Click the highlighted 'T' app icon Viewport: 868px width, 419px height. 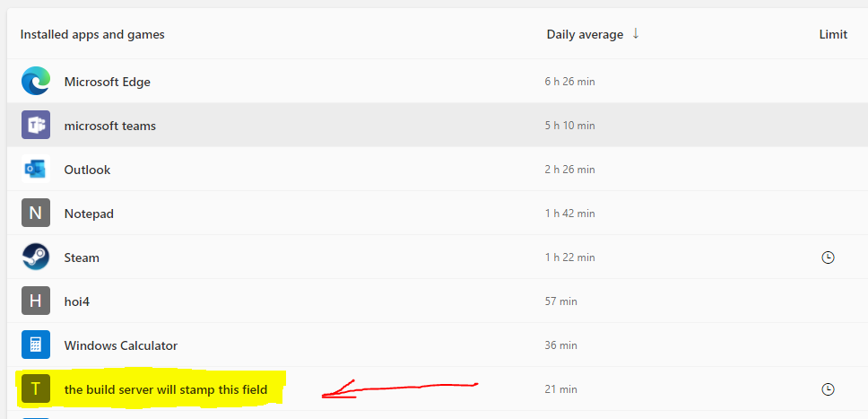[36, 389]
